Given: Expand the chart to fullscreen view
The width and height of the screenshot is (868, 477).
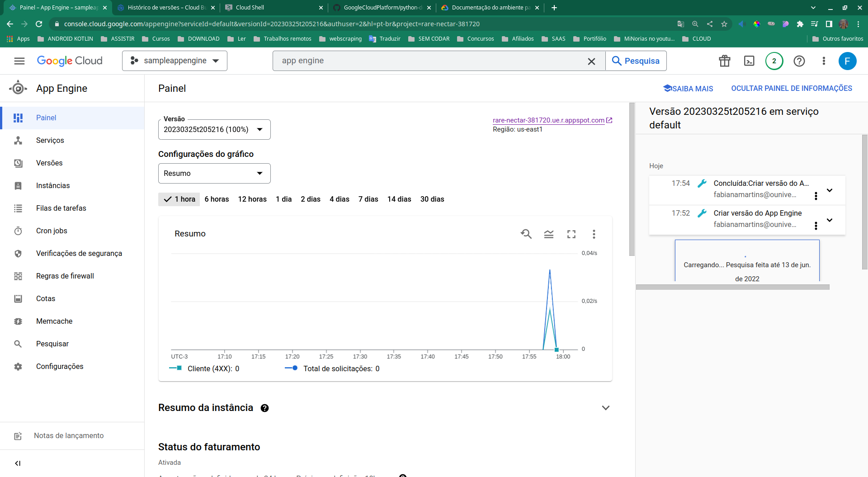Looking at the screenshot, I should [571, 234].
